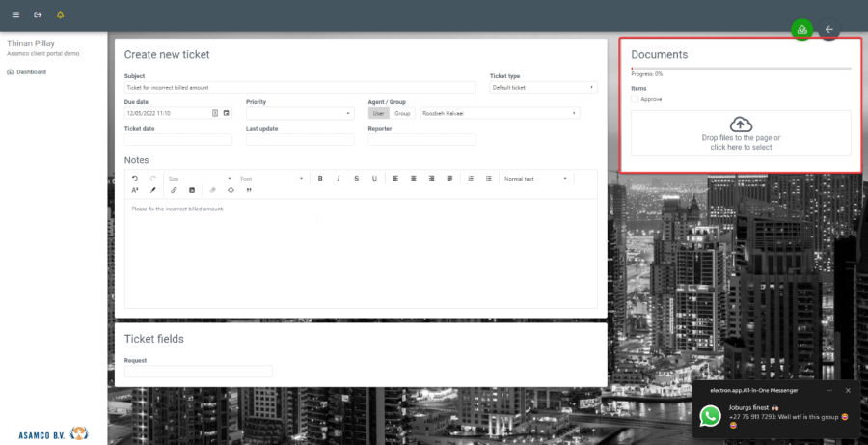Screen dimensions: 868x445
Task: Click the back arrow button
Action: 828,29
